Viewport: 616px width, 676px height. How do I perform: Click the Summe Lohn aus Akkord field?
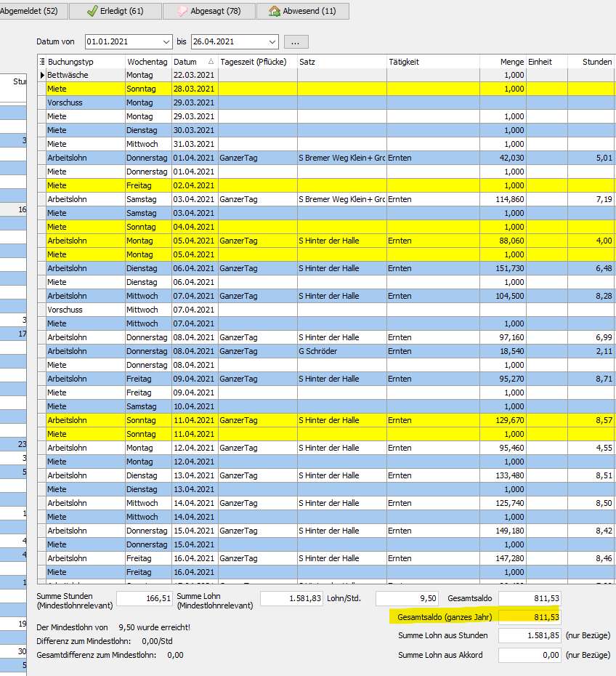[x=530, y=655]
